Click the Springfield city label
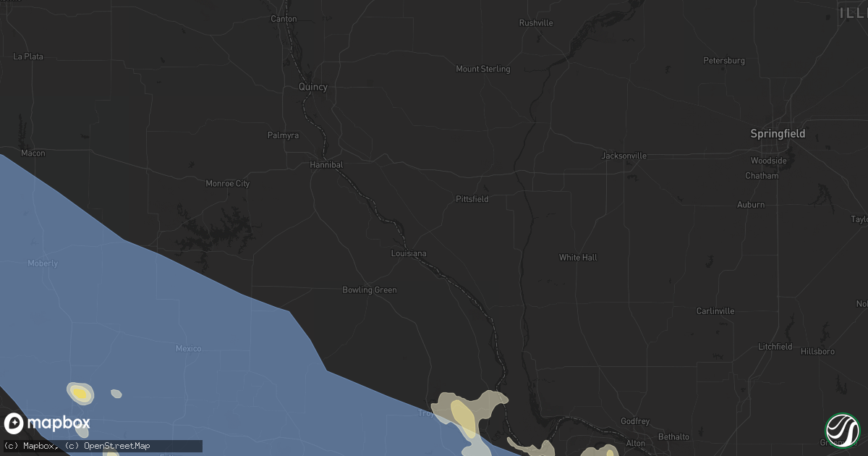This screenshot has height=456, width=868. [x=778, y=134]
